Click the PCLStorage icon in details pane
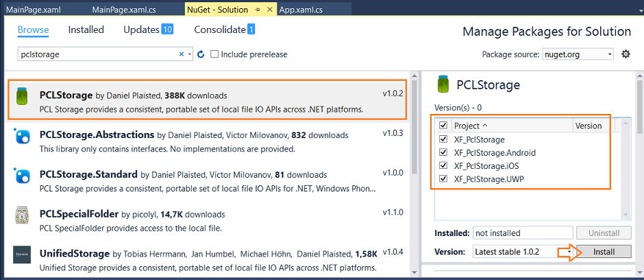The width and height of the screenshot is (644, 280). (443, 85)
